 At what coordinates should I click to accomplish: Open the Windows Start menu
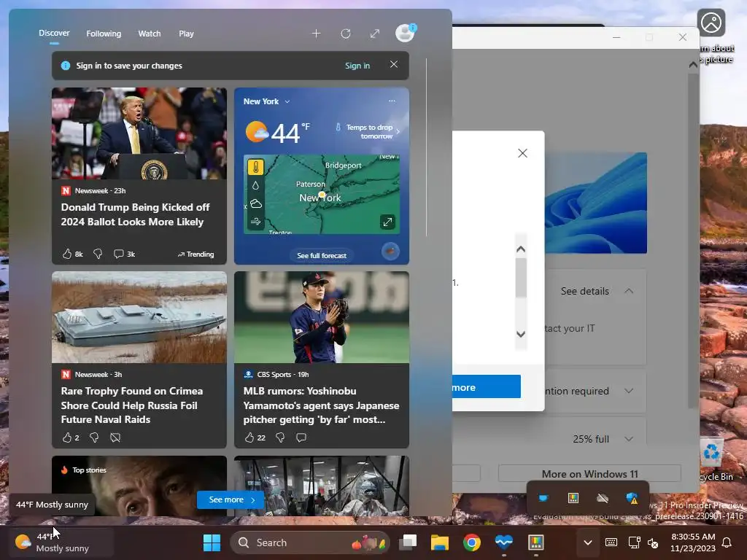pyautogui.click(x=212, y=542)
